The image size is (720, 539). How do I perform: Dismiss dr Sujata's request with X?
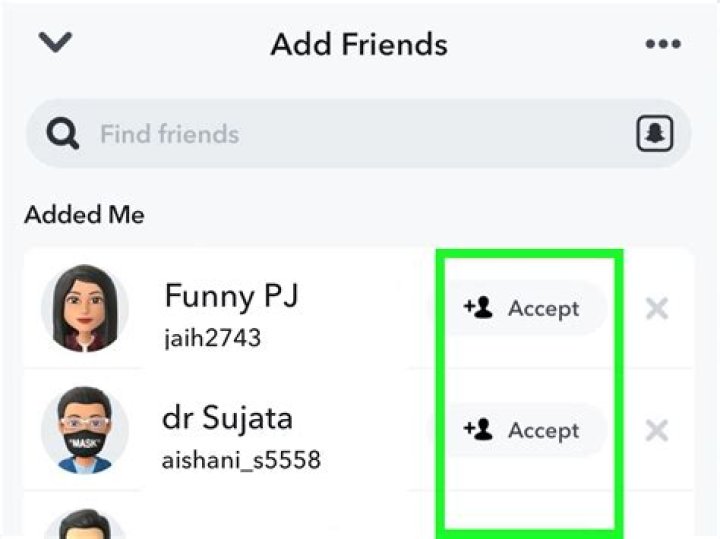point(657,431)
